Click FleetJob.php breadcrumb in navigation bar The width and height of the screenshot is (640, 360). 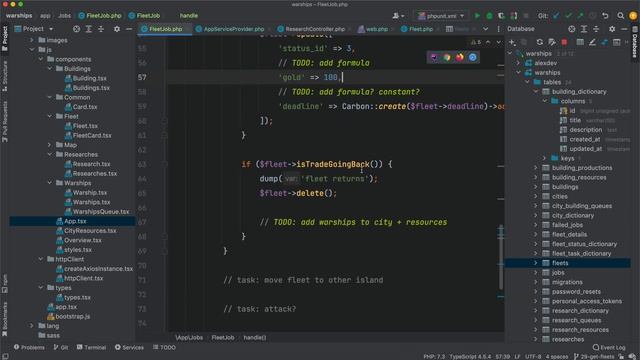[100, 16]
